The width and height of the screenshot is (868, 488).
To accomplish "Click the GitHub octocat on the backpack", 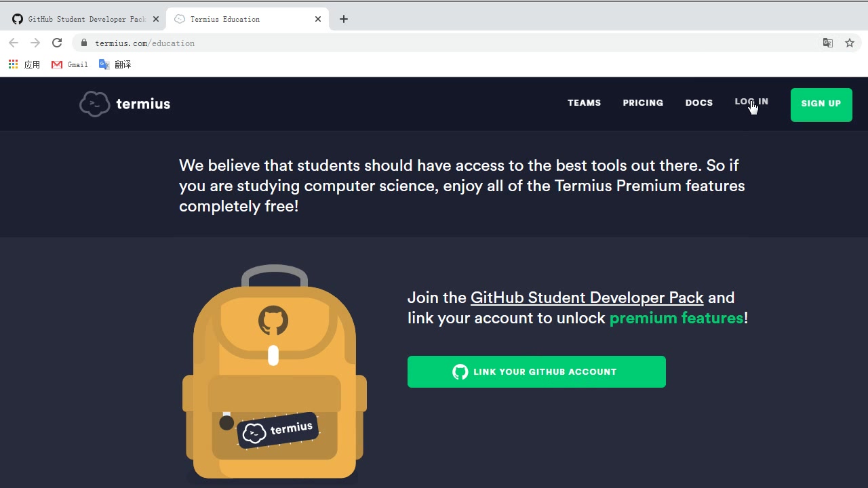I will (274, 320).
